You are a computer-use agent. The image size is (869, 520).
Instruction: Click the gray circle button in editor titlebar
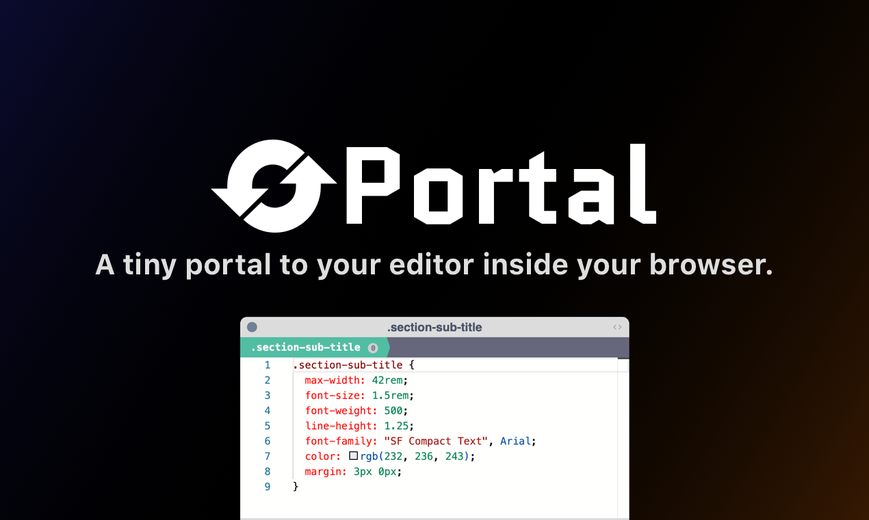[x=252, y=327]
